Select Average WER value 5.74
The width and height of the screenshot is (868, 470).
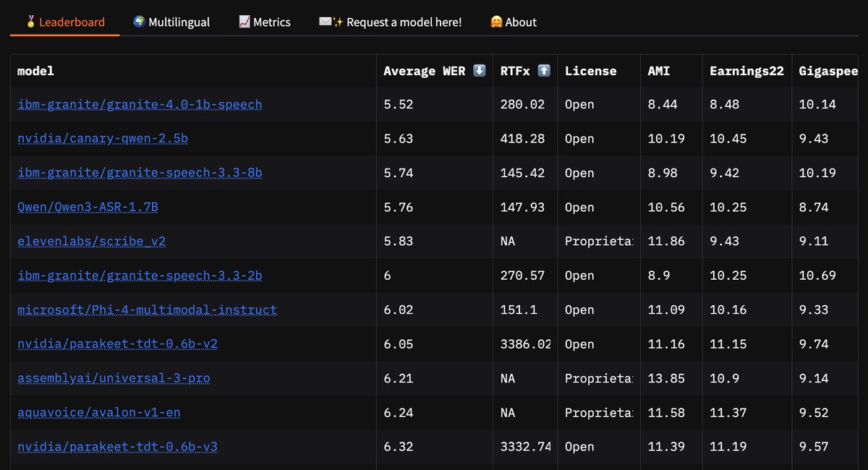(x=398, y=173)
